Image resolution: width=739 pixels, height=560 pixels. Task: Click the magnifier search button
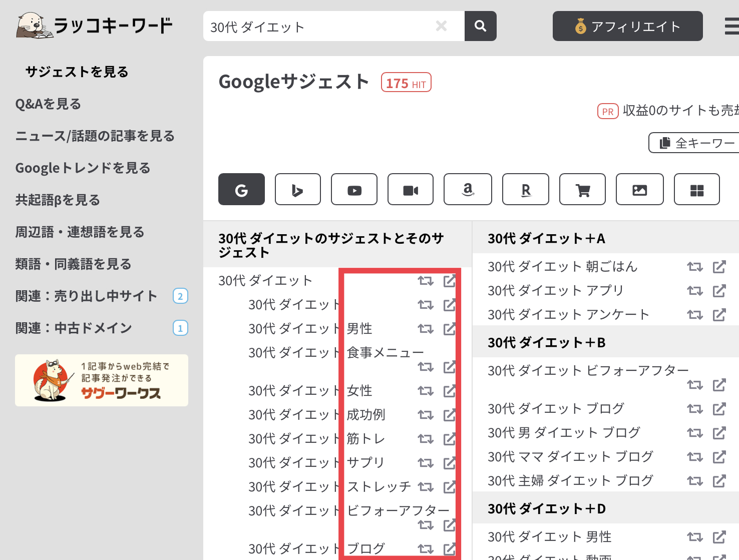pyautogui.click(x=480, y=26)
